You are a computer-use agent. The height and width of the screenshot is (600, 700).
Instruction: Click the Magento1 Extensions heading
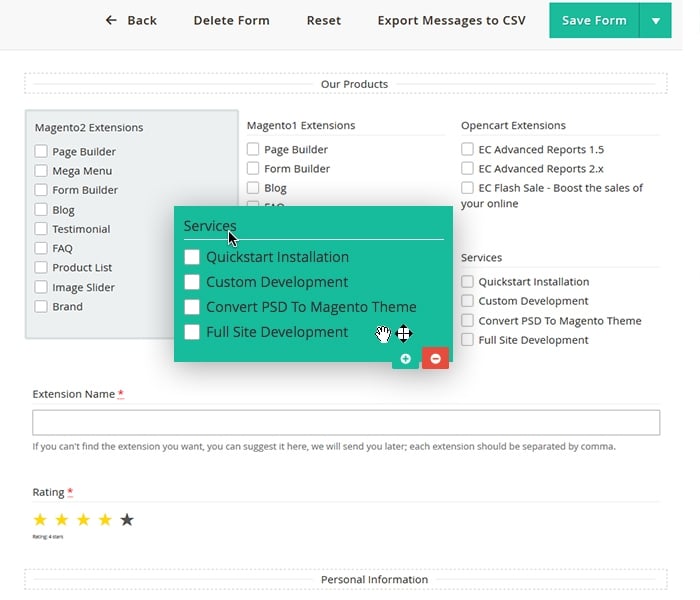tap(301, 125)
